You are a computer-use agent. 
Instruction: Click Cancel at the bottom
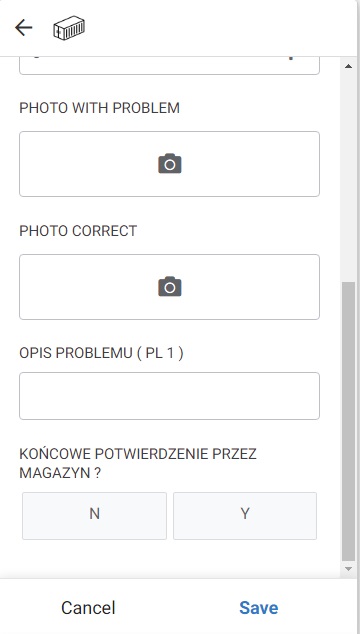point(88,608)
